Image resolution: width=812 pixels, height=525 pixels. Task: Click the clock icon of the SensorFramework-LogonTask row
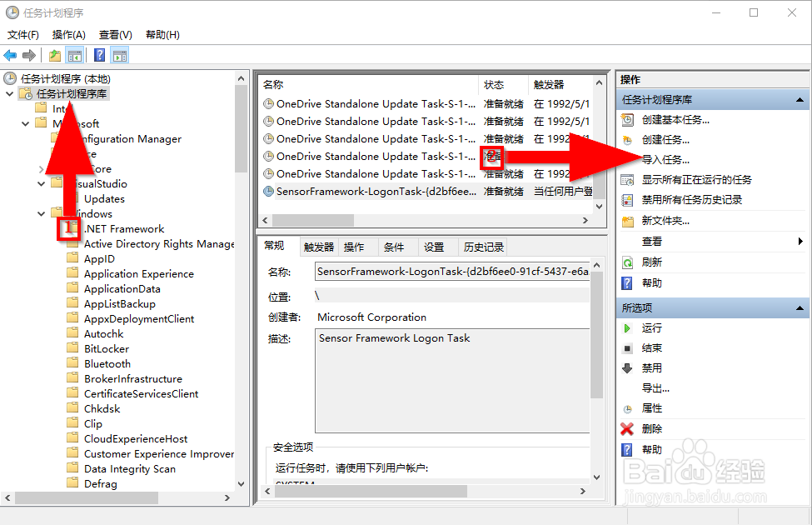(x=268, y=191)
